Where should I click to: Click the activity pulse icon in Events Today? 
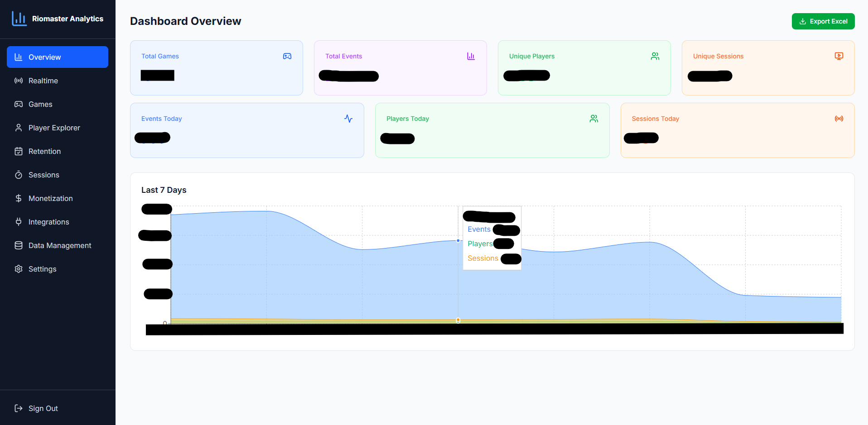pos(348,119)
